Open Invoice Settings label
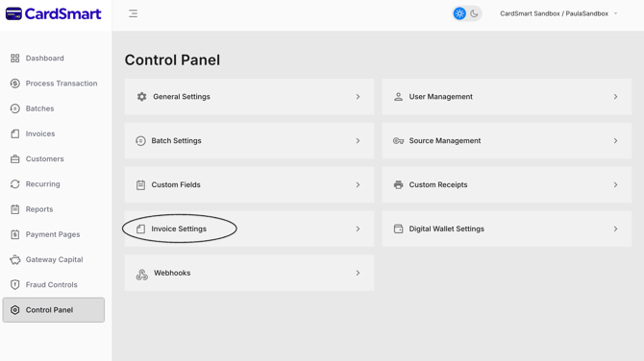Image resolution: width=644 pixels, height=361 pixels. 179,229
